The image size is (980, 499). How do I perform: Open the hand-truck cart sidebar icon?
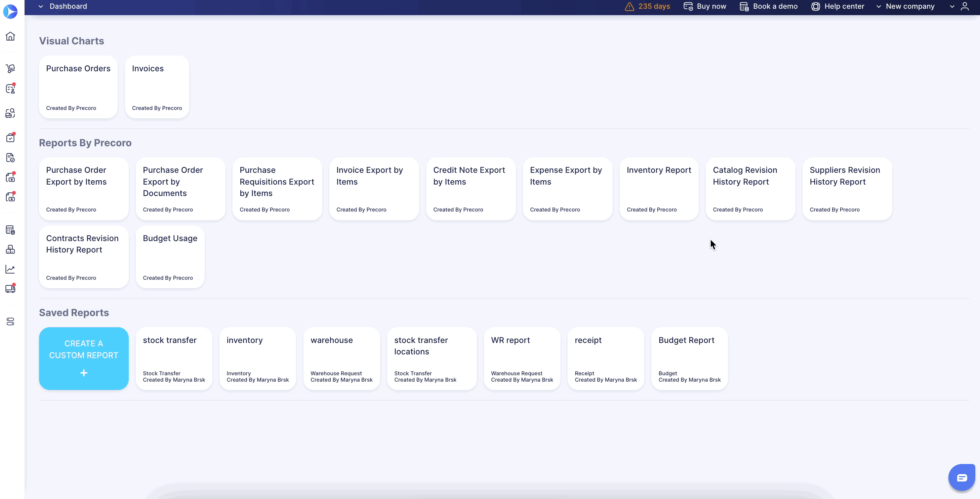pyautogui.click(x=10, y=68)
